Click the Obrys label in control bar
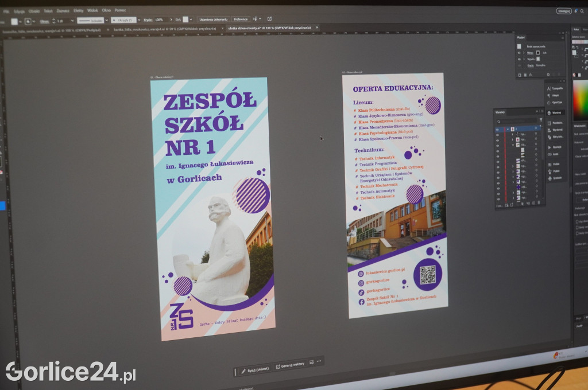The width and height of the screenshot is (588, 390). (x=45, y=21)
